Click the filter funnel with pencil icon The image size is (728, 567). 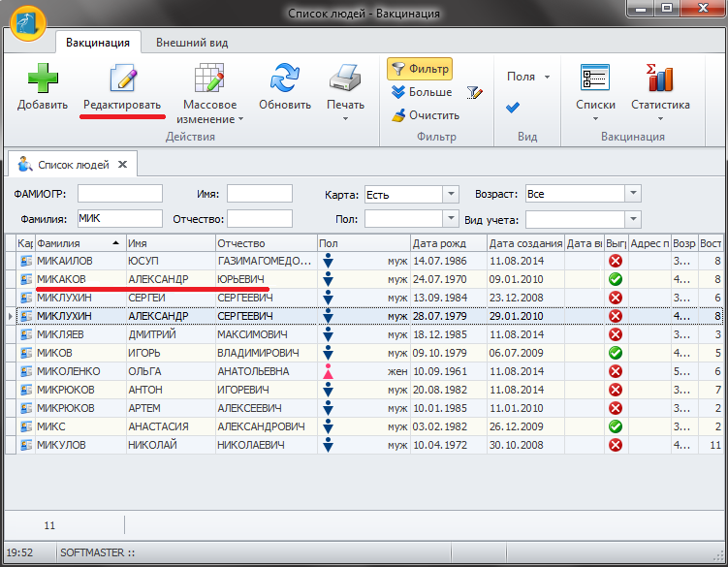tap(473, 93)
